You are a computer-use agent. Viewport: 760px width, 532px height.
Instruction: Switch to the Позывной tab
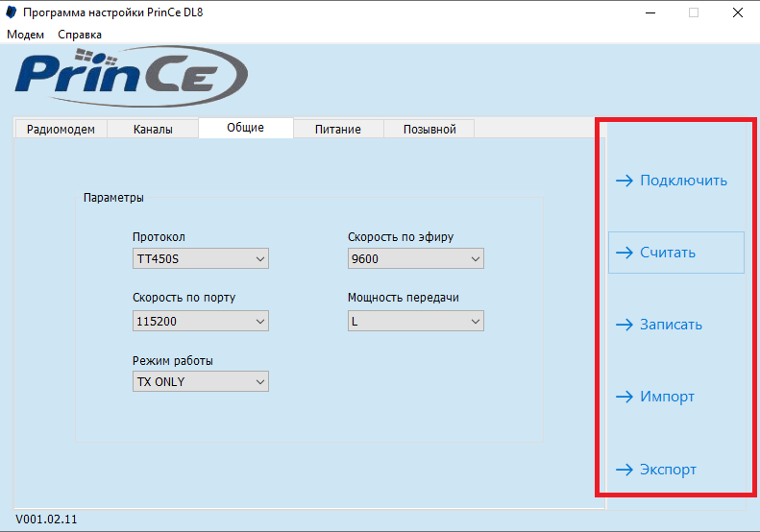429,130
